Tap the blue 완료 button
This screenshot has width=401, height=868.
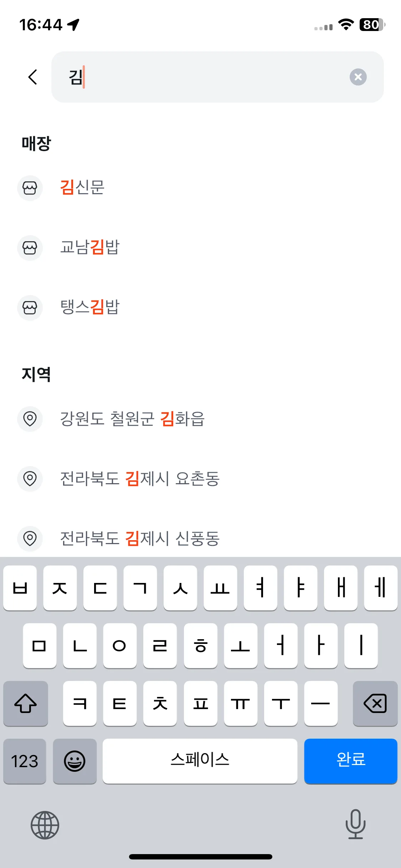351,761
